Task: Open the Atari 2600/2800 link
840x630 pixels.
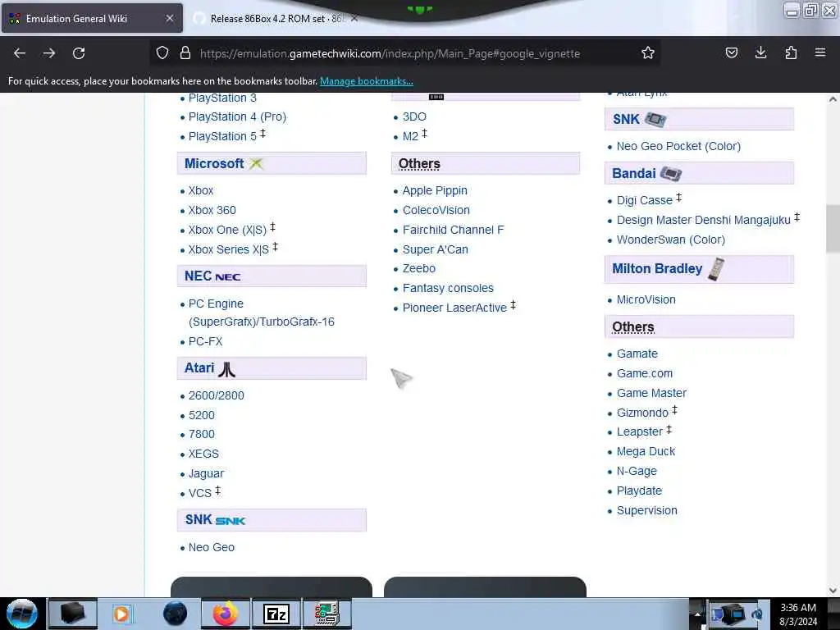Action: pos(216,395)
